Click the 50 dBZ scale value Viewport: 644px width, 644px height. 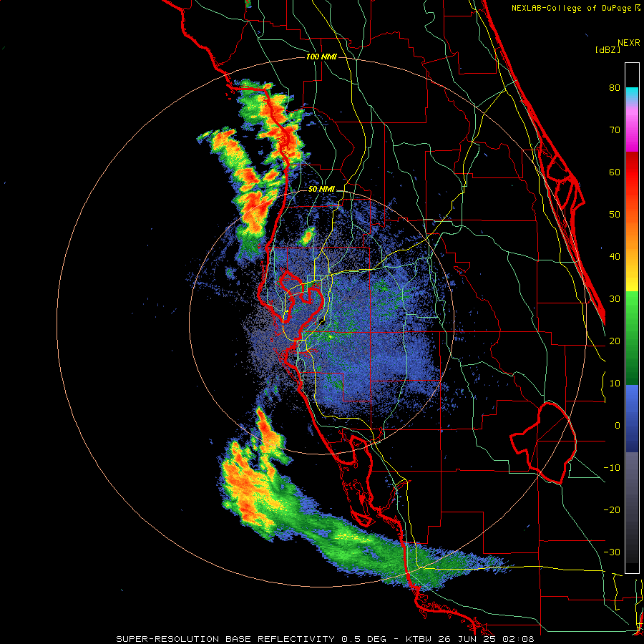[x=615, y=215]
